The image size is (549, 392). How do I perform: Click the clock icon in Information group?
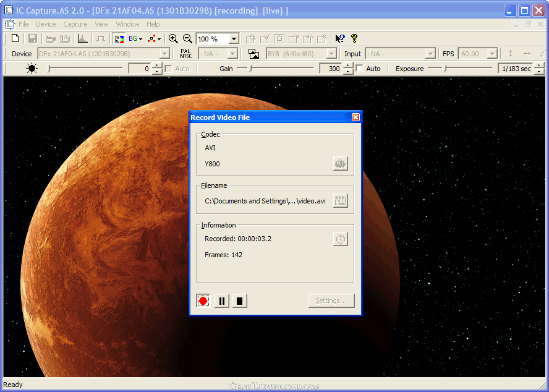[340, 239]
